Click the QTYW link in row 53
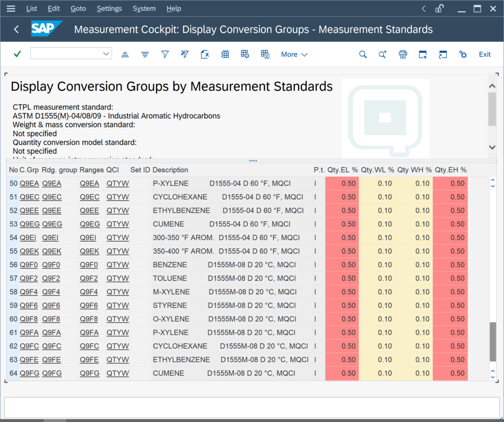The image size is (504, 422). pos(118,224)
